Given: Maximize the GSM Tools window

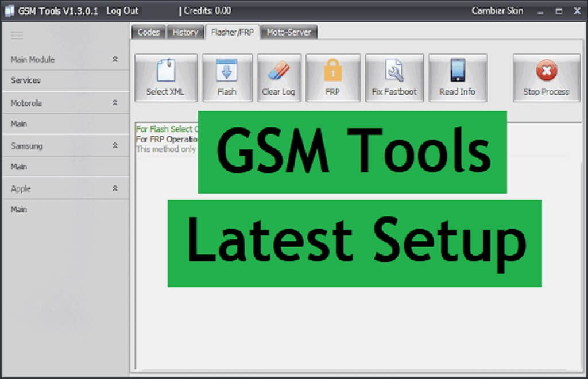Looking at the screenshot, I should click(x=559, y=11).
